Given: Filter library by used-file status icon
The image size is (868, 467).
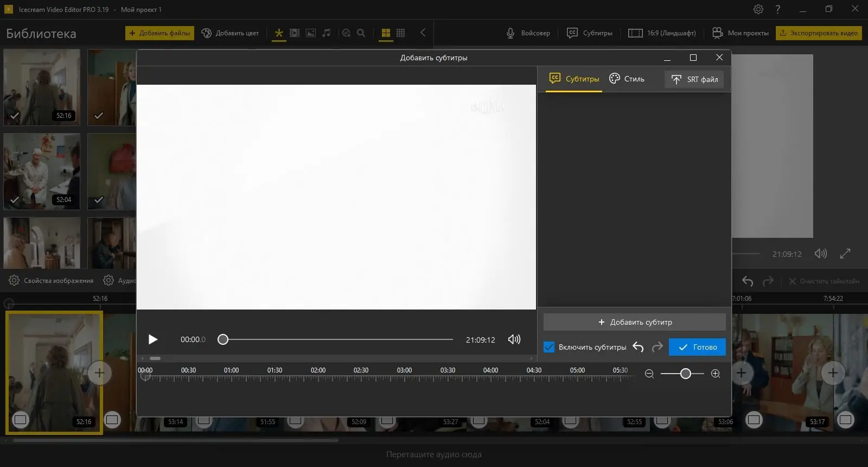Looking at the screenshot, I should [346, 33].
